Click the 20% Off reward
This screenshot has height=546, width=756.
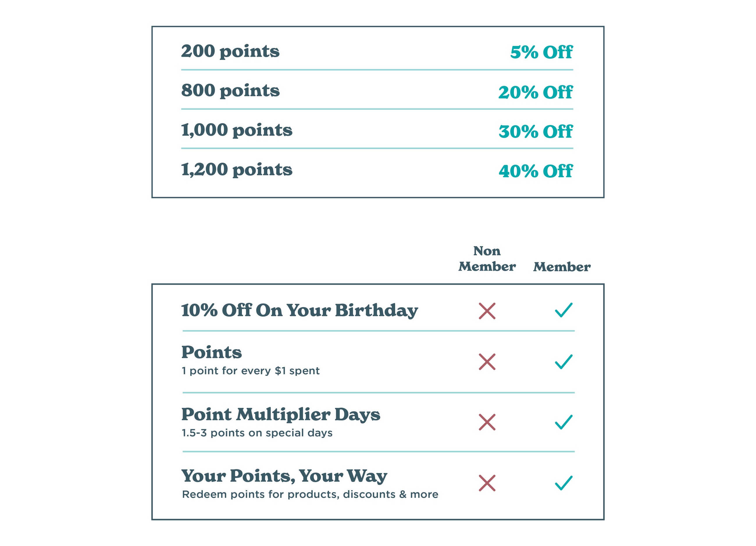(x=535, y=92)
